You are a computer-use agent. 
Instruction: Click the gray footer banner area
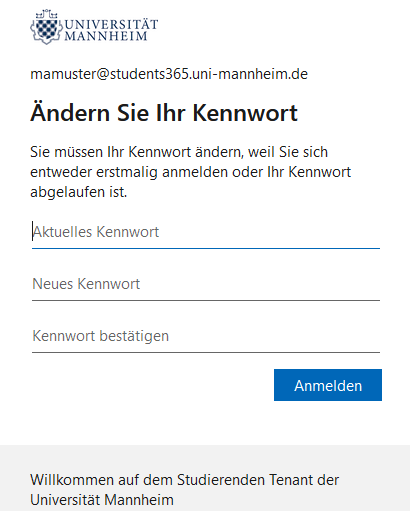point(205,478)
